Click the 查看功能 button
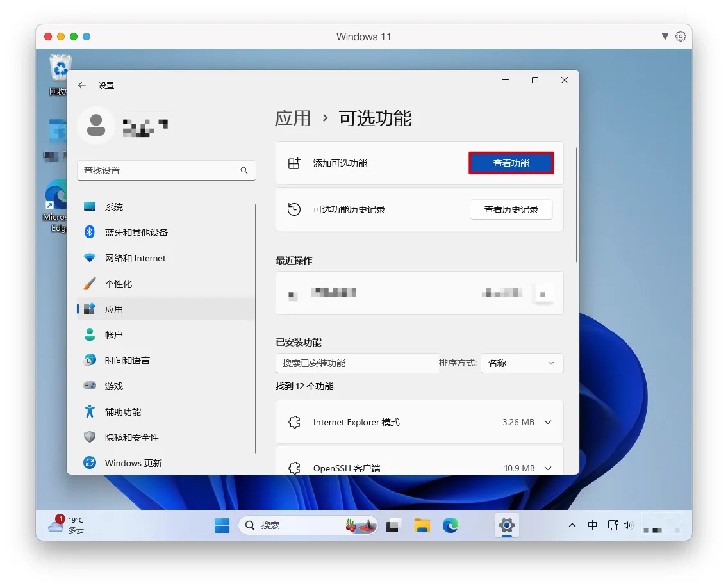This screenshot has width=728, height=588. (511, 163)
